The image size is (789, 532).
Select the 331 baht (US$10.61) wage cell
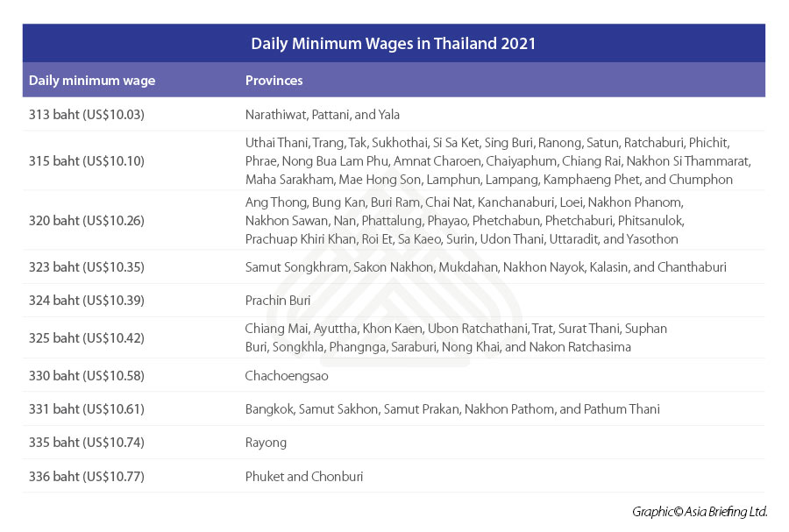click(x=87, y=408)
